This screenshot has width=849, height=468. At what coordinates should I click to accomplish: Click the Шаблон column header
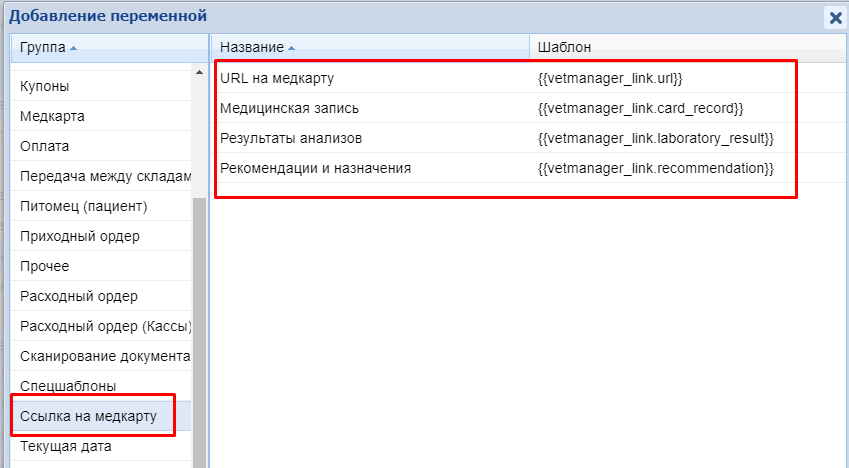tap(564, 47)
